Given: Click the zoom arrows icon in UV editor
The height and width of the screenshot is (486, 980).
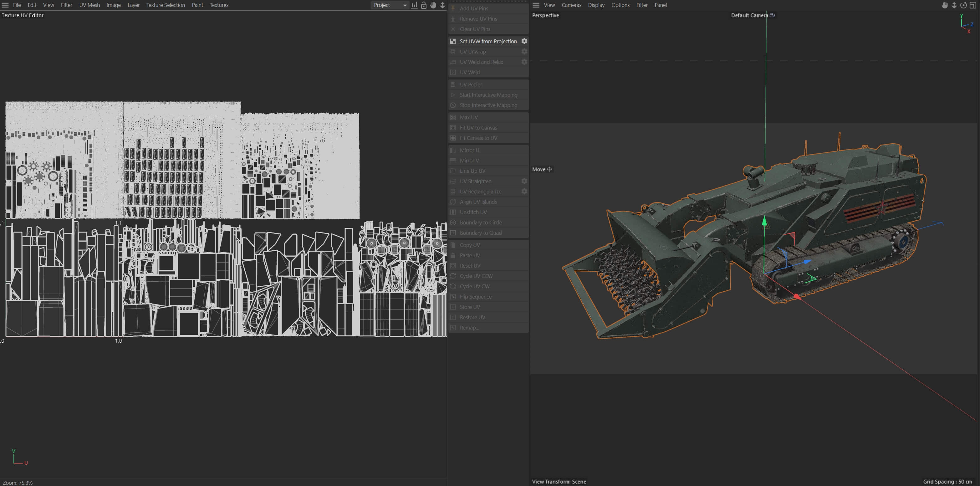Looking at the screenshot, I should [442, 5].
